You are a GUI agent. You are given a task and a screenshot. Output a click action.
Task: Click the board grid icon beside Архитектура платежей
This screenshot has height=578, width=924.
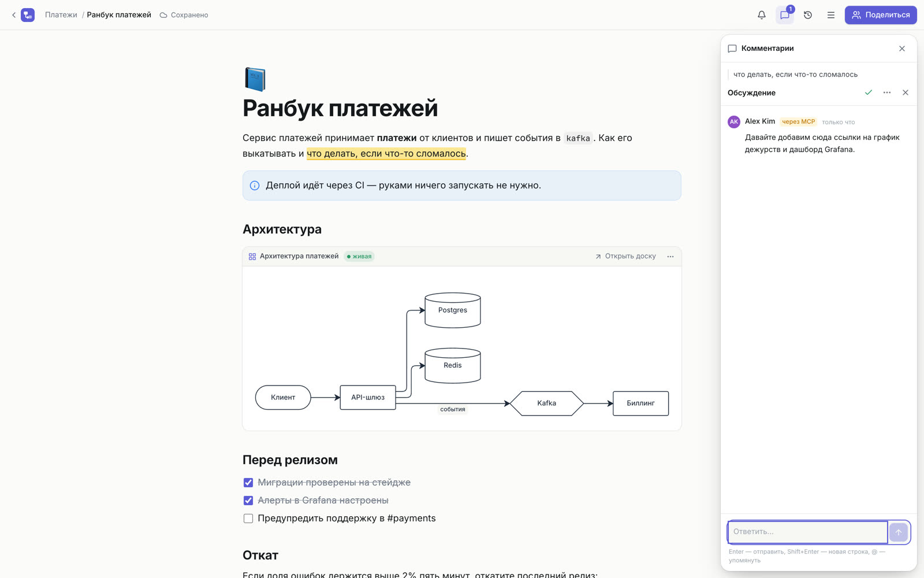coord(252,257)
